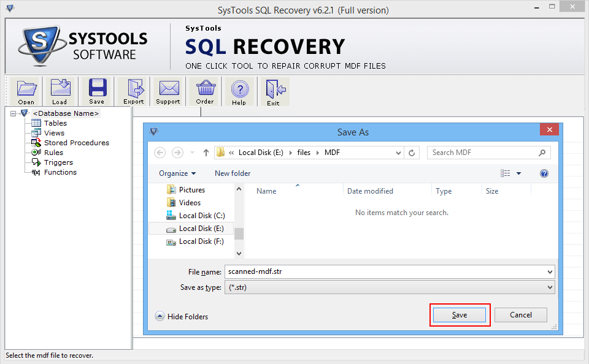
Task: Expand the Organize menu
Action: (177, 173)
